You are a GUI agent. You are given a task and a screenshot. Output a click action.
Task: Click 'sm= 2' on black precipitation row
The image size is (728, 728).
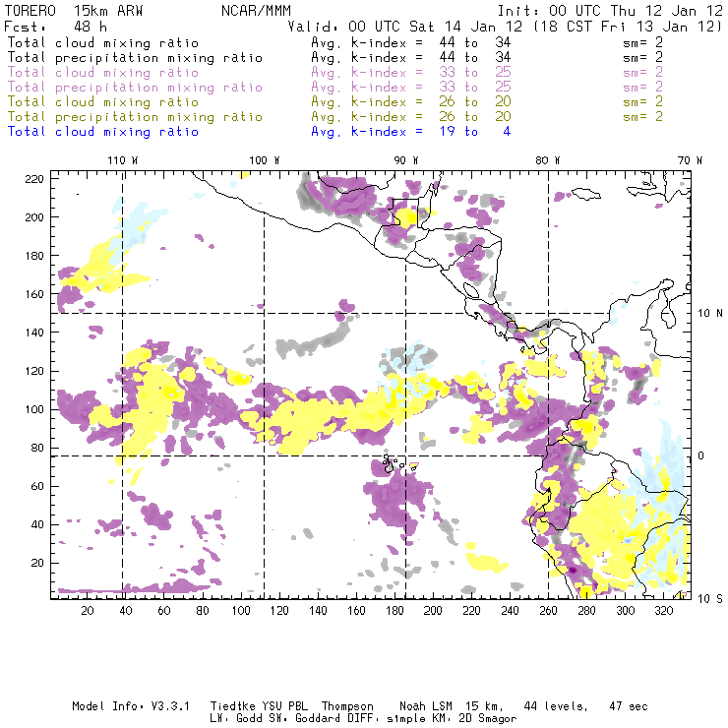642,58
